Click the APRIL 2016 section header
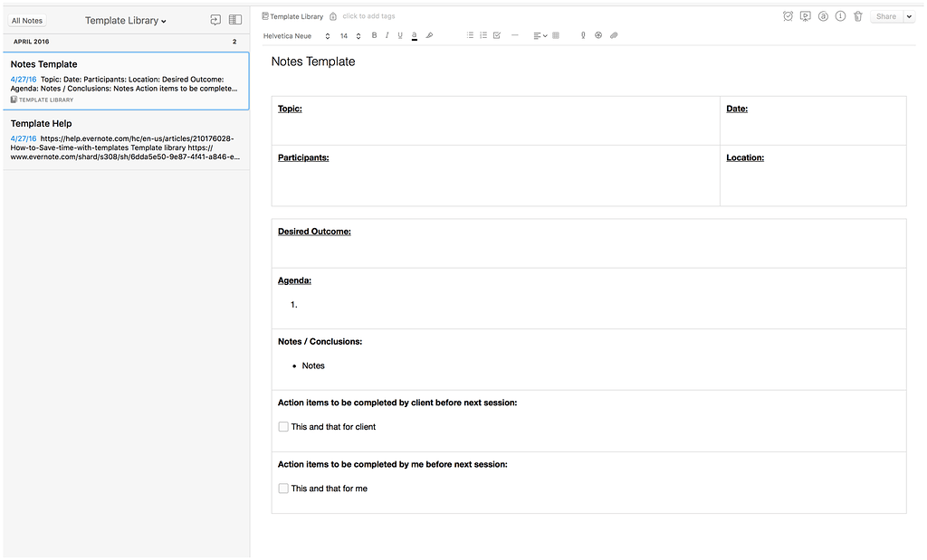 (32, 42)
